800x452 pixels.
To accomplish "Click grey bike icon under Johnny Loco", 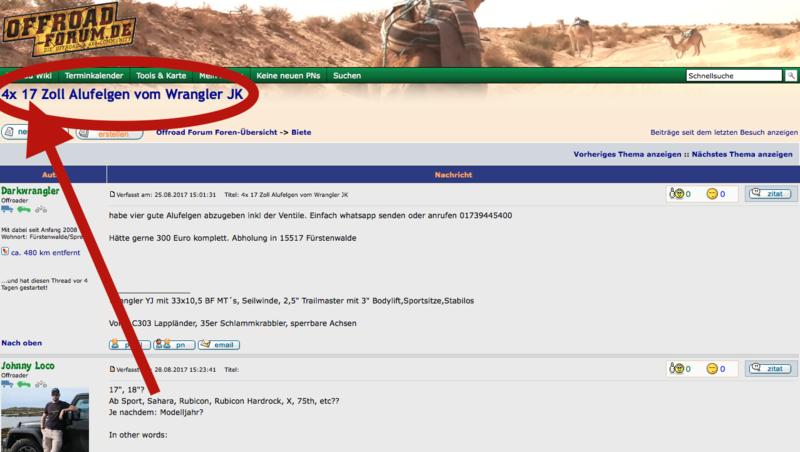I will click(x=41, y=384).
